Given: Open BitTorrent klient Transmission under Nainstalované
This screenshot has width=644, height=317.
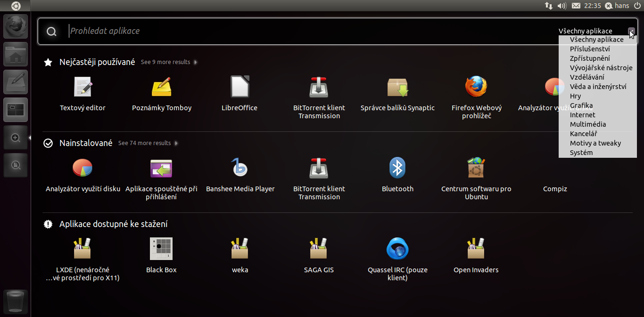Looking at the screenshot, I should coord(319,179).
